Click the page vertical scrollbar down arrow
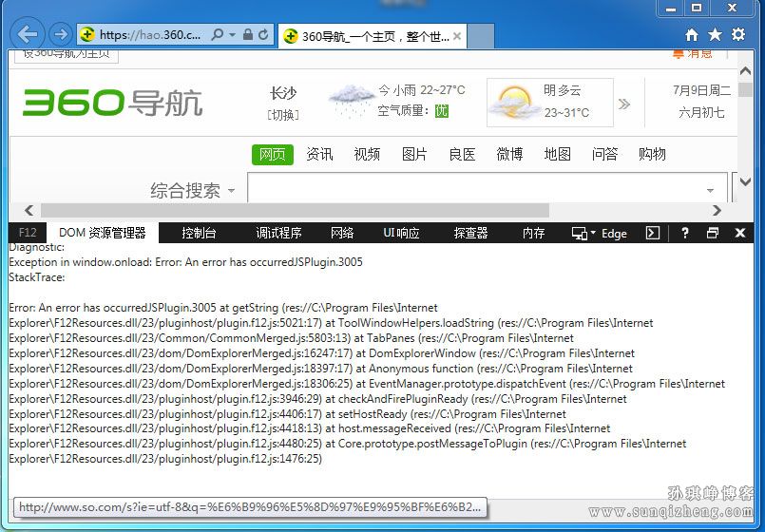This screenshot has width=765, height=532. pyautogui.click(x=745, y=181)
